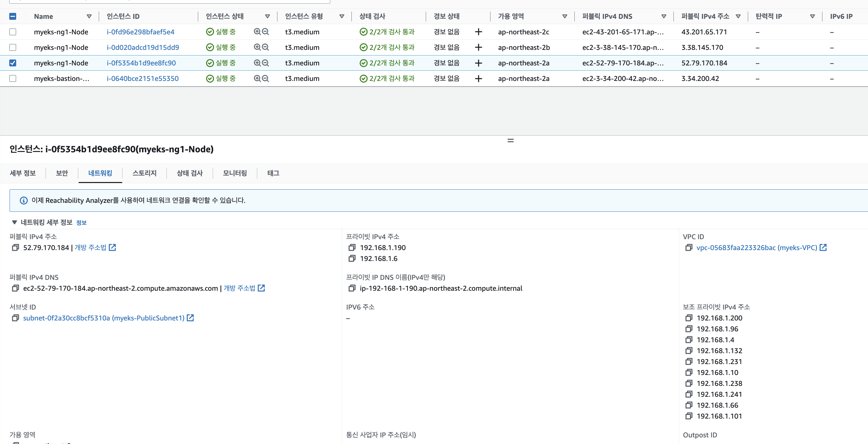Open instance link i-0640bce2151e55350
The width and height of the screenshot is (868, 444).
click(x=143, y=79)
